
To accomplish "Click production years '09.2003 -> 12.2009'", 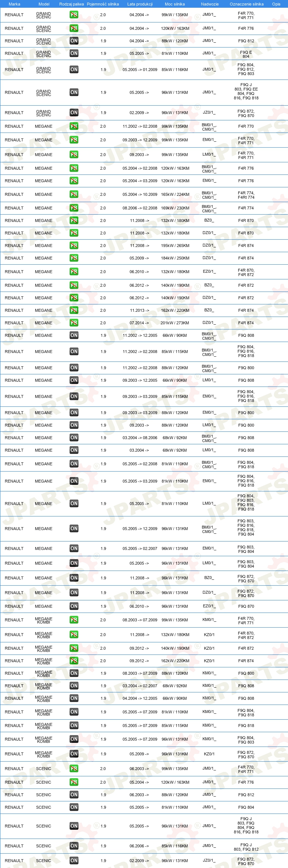I will pyautogui.click(x=140, y=140).
